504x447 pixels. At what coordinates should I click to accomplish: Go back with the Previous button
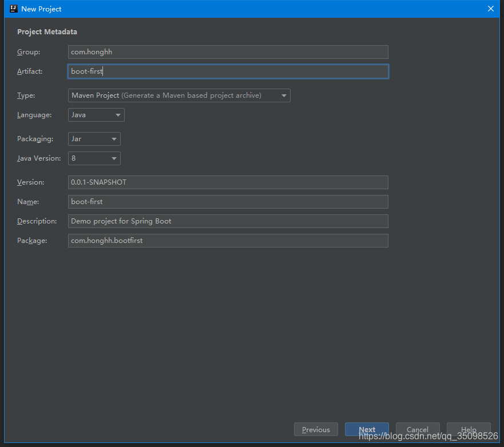[316, 429]
